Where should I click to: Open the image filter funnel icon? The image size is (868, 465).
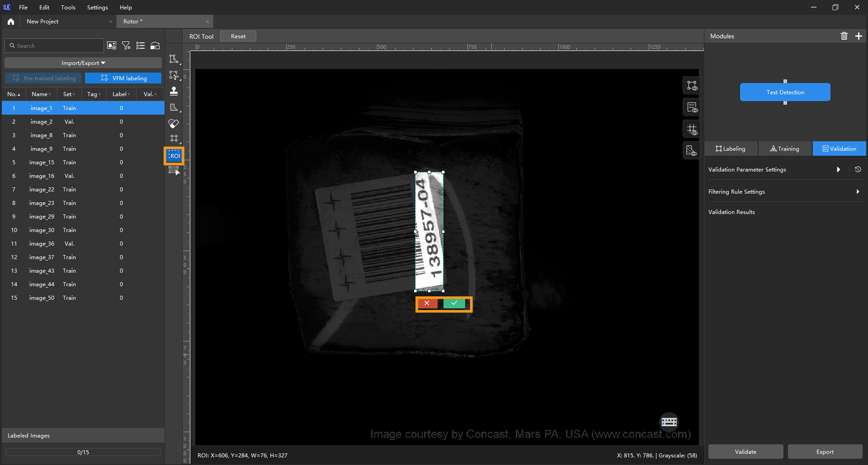126,46
